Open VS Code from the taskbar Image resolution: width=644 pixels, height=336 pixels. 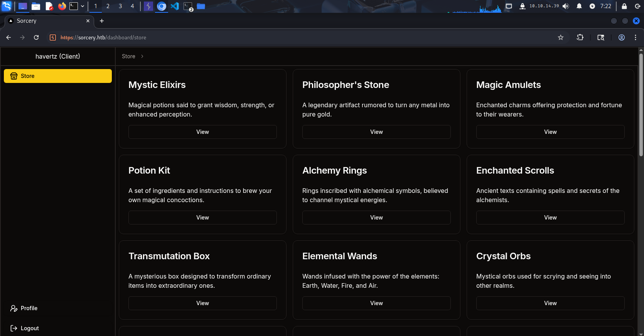click(x=175, y=6)
